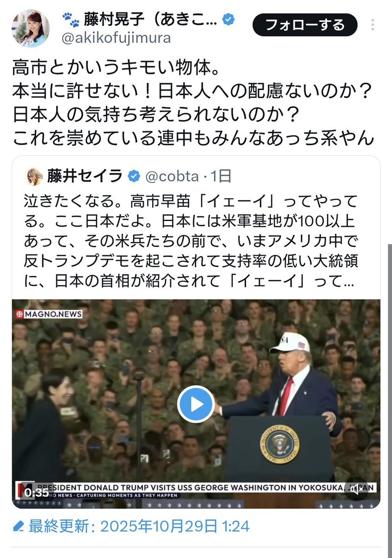392x558 pixels.
Task: Unmute the video using the speaker icon
Action: pos(357,490)
